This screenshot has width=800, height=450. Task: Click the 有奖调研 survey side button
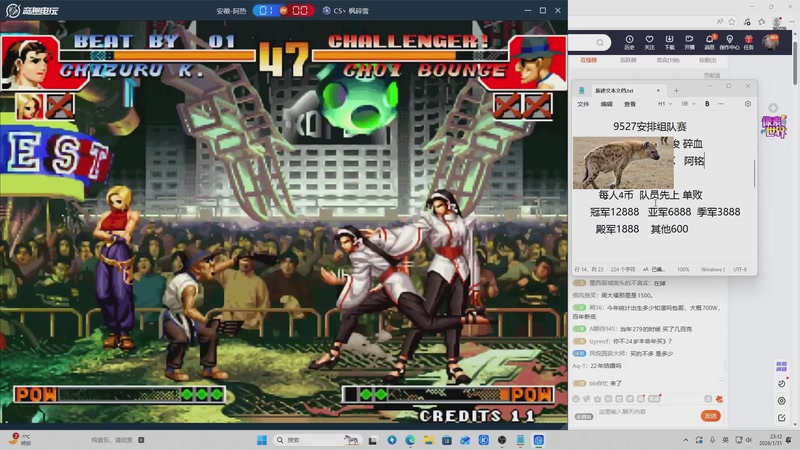(782, 366)
